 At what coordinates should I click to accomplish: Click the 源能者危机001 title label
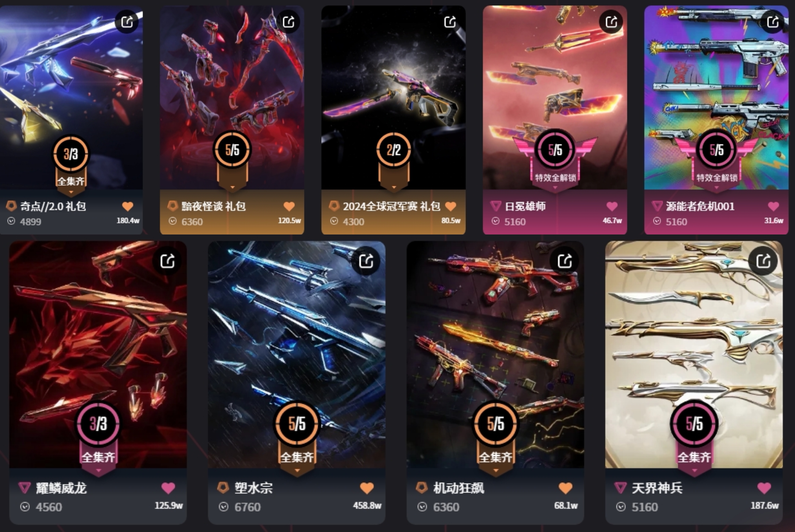click(x=700, y=206)
